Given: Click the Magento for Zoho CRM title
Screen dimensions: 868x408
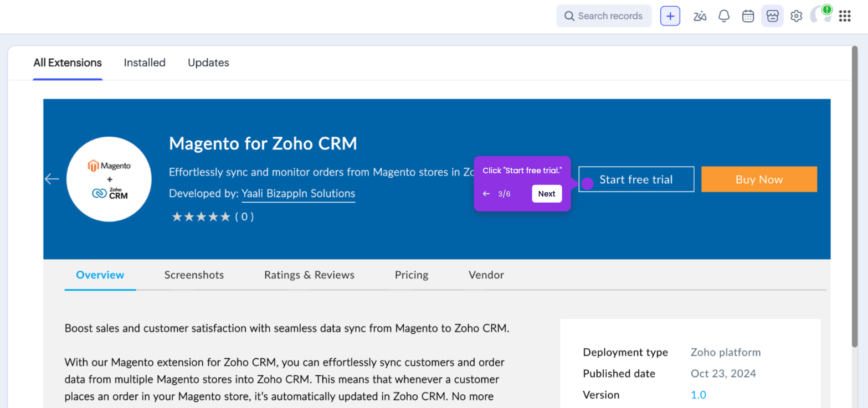Looking at the screenshot, I should (x=263, y=144).
